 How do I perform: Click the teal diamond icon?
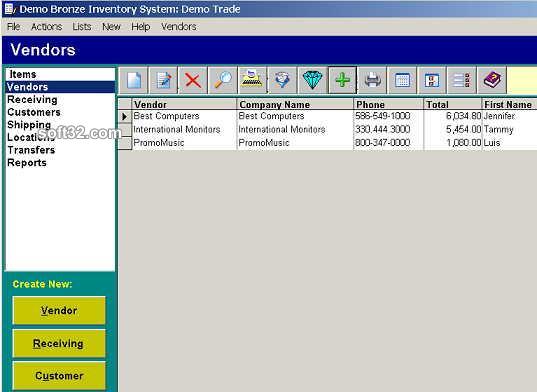pyautogui.click(x=312, y=80)
